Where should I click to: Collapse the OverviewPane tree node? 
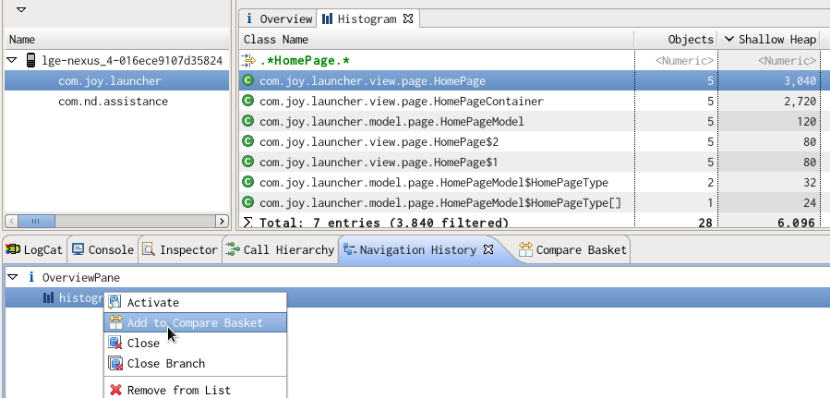click(x=12, y=277)
